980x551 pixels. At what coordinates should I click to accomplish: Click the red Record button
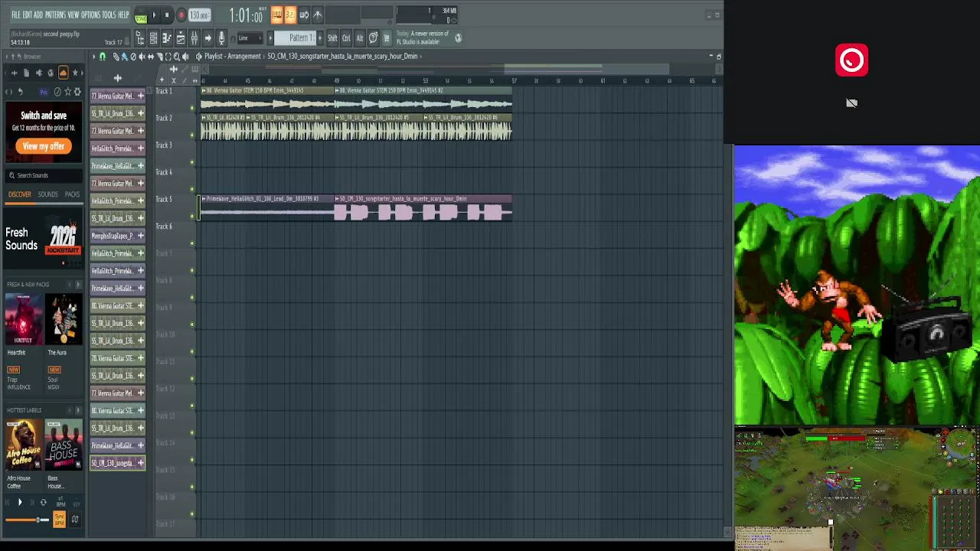181,15
